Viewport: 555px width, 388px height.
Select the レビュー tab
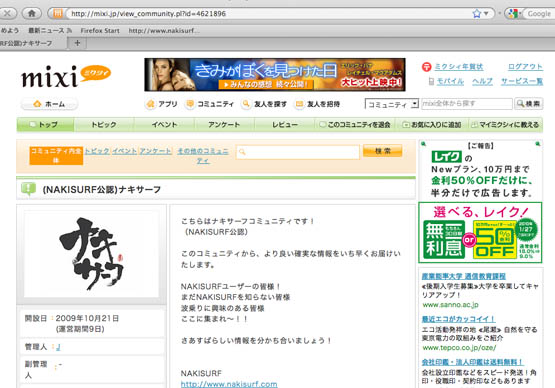(x=285, y=125)
